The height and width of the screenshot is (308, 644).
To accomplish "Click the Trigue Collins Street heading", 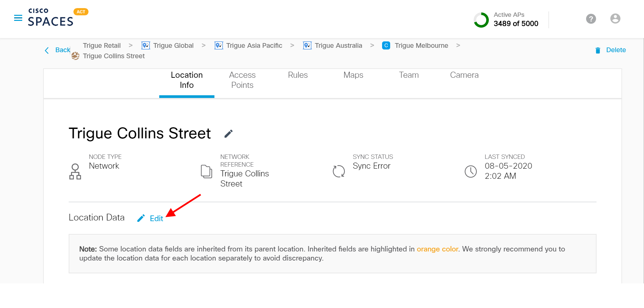I will click(x=140, y=133).
